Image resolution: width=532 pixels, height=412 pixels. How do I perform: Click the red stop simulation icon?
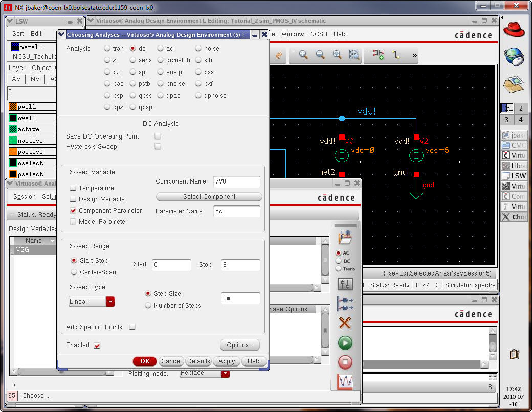345,362
